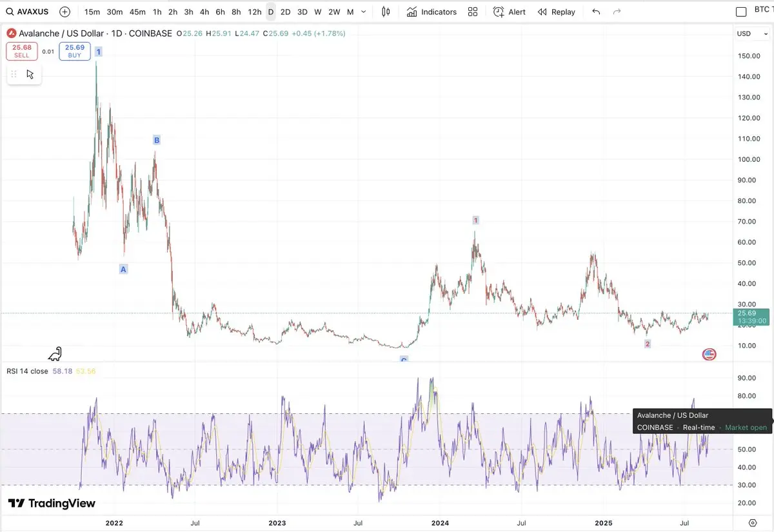
Task: Click the 0.01 spread value between SELL and BUY
Action: point(48,52)
